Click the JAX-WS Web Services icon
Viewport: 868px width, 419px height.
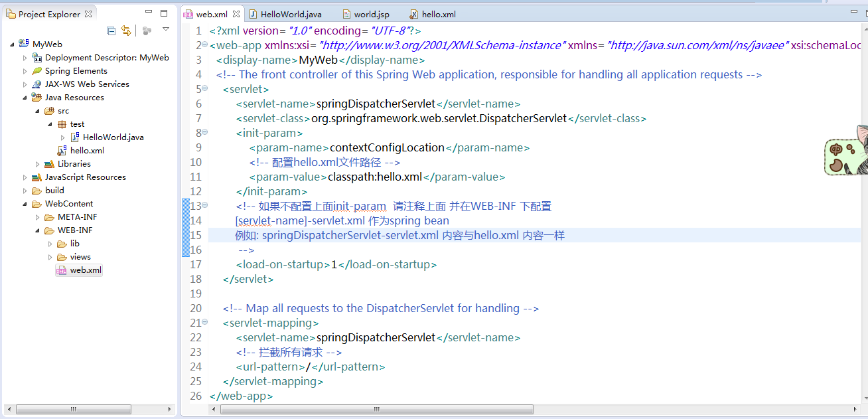click(37, 84)
